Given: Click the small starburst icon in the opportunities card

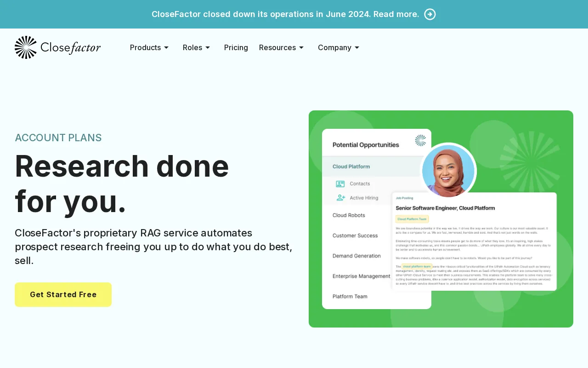Looking at the screenshot, I should [420, 140].
